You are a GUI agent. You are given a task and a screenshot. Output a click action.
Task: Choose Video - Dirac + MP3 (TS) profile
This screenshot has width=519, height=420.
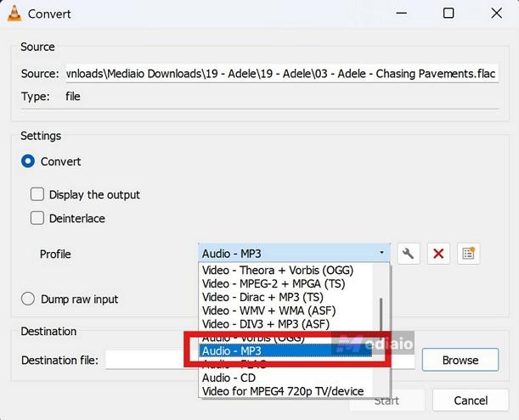click(x=285, y=297)
